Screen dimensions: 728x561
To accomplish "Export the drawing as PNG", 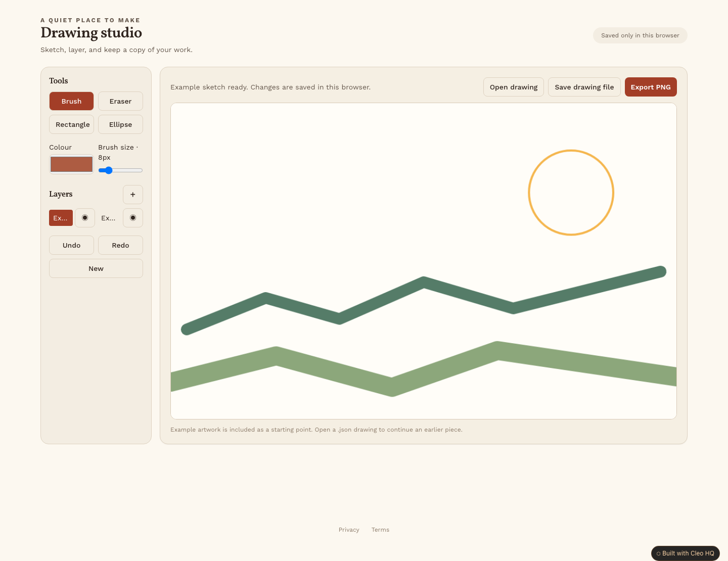I will [x=651, y=87].
